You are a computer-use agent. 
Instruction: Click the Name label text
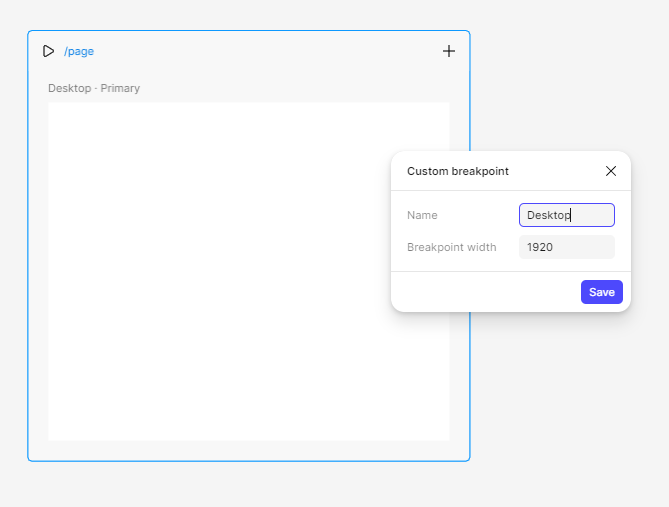(x=422, y=215)
